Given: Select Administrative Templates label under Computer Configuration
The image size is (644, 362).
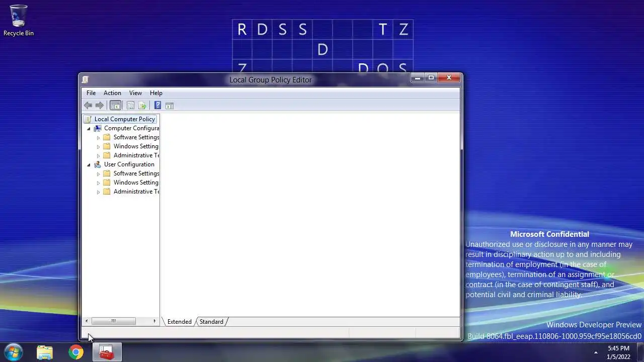Looking at the screenshot, I should [136, 155].
